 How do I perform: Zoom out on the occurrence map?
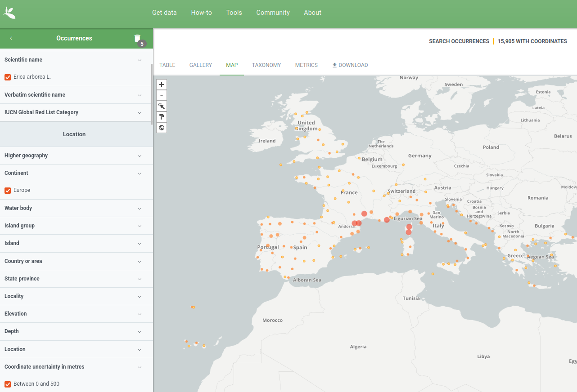click(162, 95)
